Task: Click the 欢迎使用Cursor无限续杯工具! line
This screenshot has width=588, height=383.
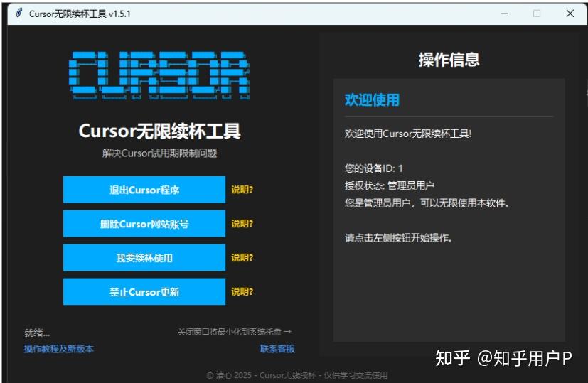Action: (408, 134)
